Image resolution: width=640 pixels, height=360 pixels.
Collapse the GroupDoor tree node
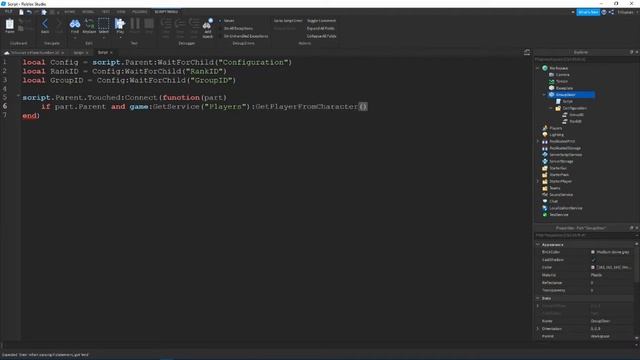(544, 95)
